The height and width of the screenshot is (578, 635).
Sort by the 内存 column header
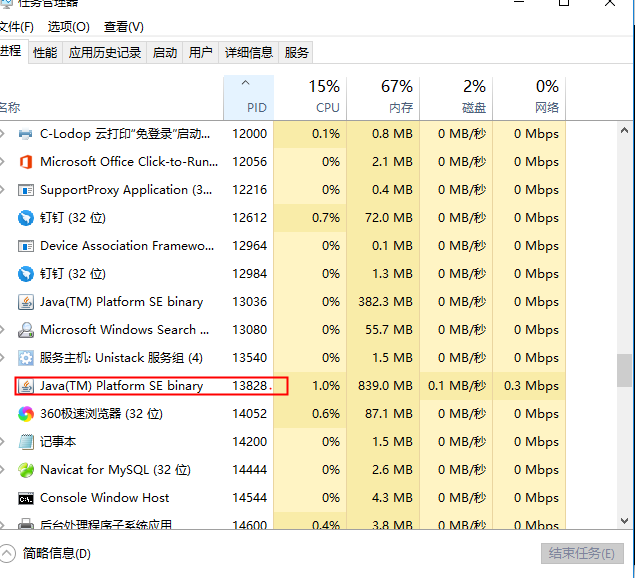(383, 97)
